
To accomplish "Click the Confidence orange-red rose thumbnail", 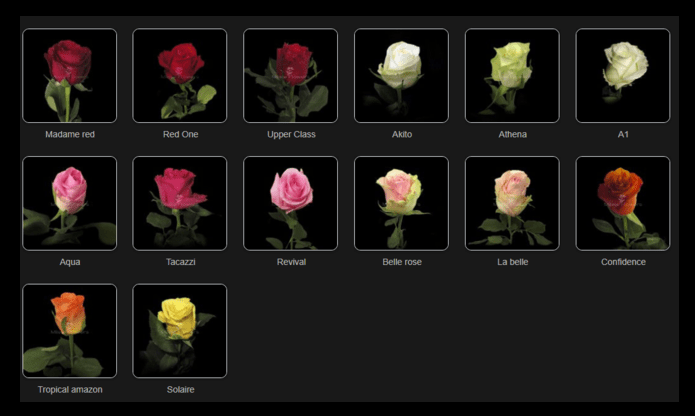I will pyautogui.click(x=623, y=203).
